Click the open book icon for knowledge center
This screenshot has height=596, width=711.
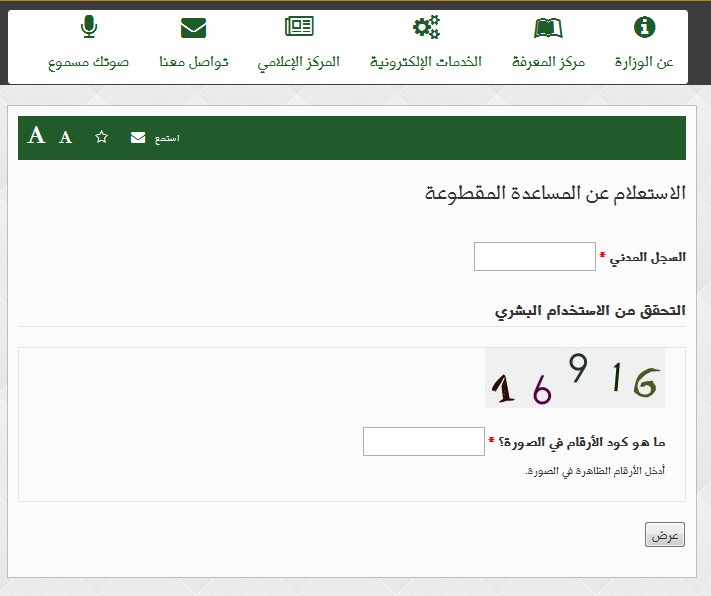pyautogui.click(x=548, y=28)
